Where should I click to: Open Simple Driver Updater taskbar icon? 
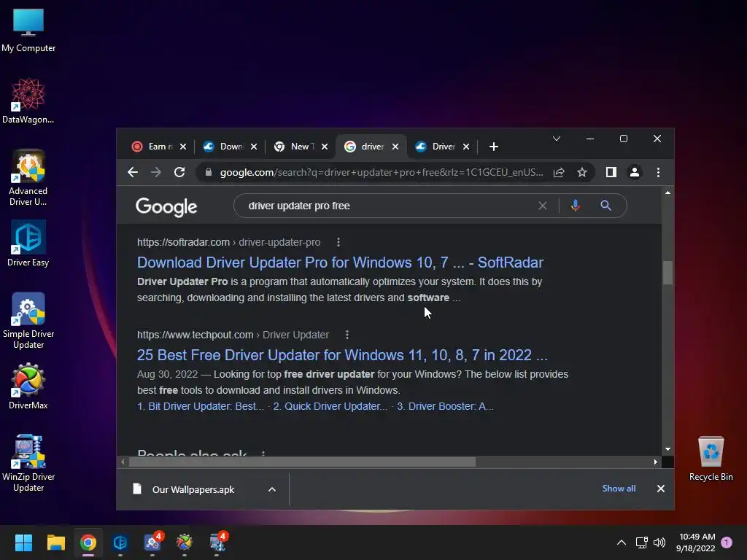tap(152, 542)
